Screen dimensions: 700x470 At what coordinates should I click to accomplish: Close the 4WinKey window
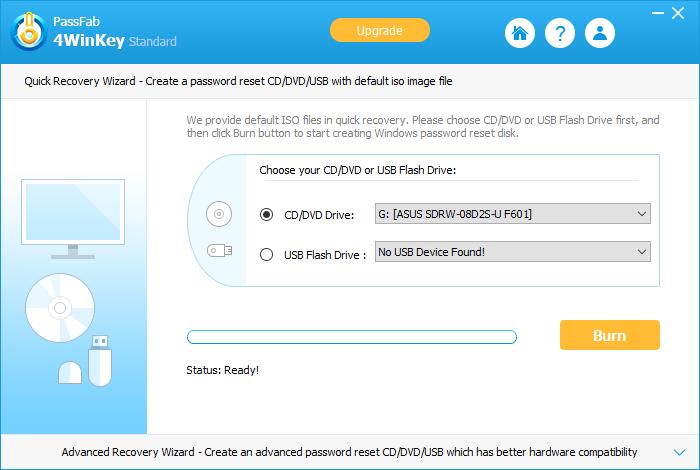coord(678,13)
